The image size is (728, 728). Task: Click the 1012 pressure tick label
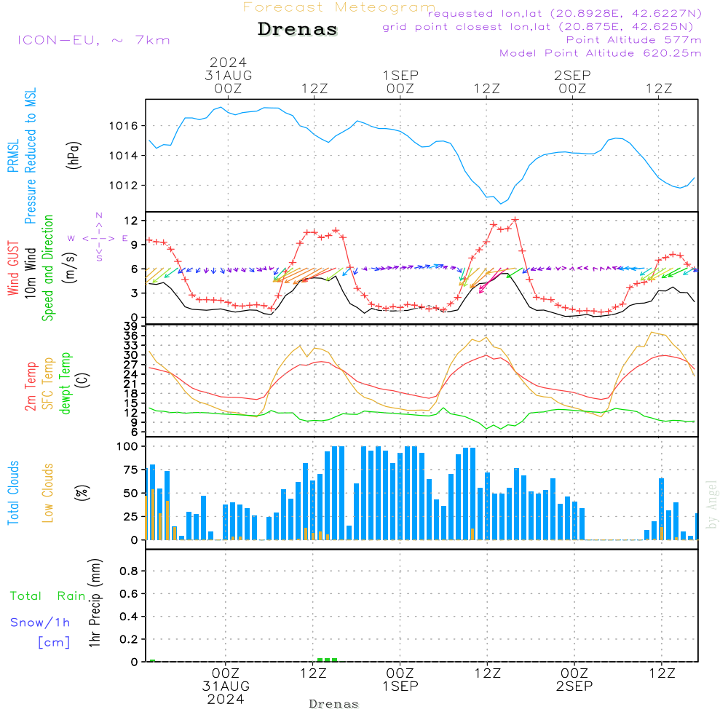[x=123, y=186]
